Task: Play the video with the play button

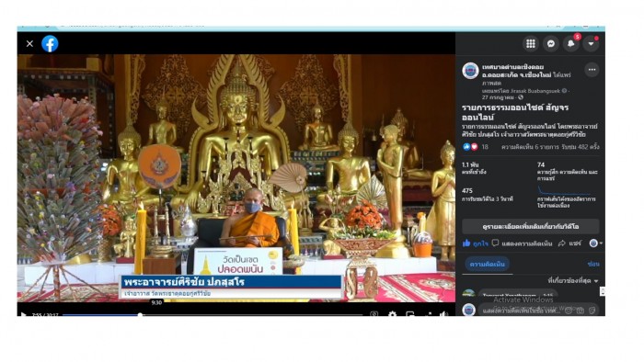Action: click(x=23, y=314)
